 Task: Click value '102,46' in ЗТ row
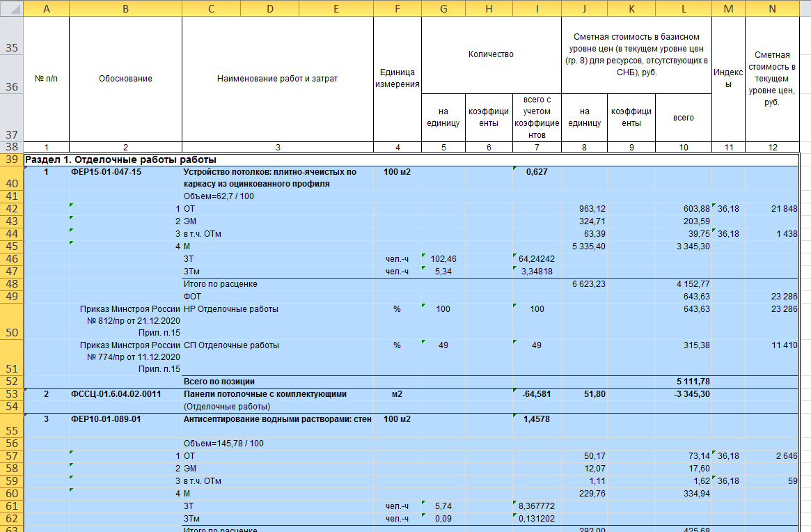click(443, 259)
